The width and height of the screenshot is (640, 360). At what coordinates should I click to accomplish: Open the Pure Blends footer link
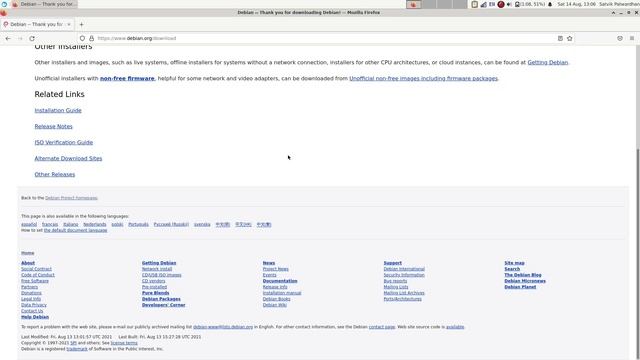coord(156,293)
